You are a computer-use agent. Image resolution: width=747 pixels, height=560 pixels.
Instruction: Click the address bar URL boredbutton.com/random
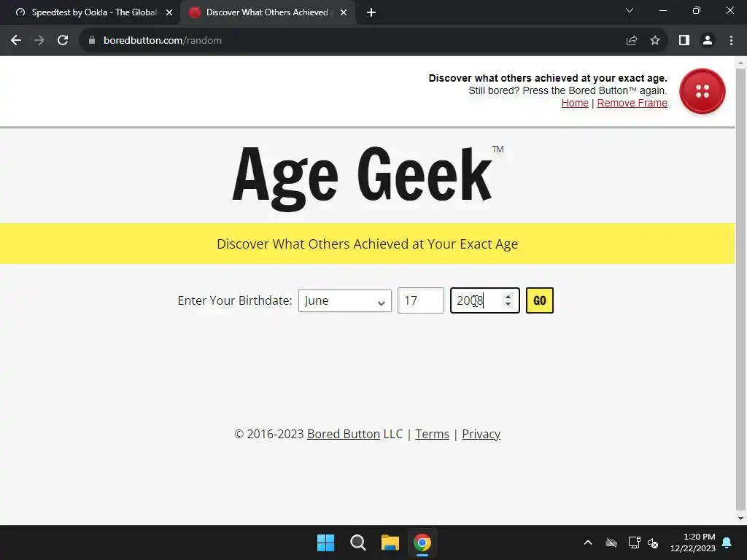tap(163, 41)
